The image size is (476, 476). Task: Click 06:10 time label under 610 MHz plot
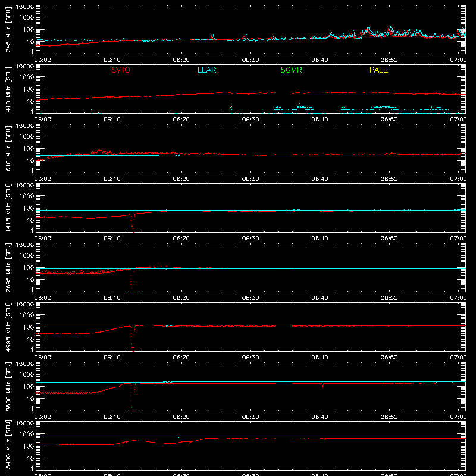[112, 179]
